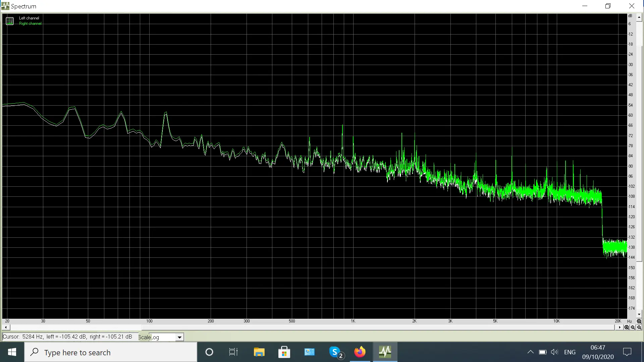Toggle the Left channel legend label
644x362 pixels.
tap(29, 18)
